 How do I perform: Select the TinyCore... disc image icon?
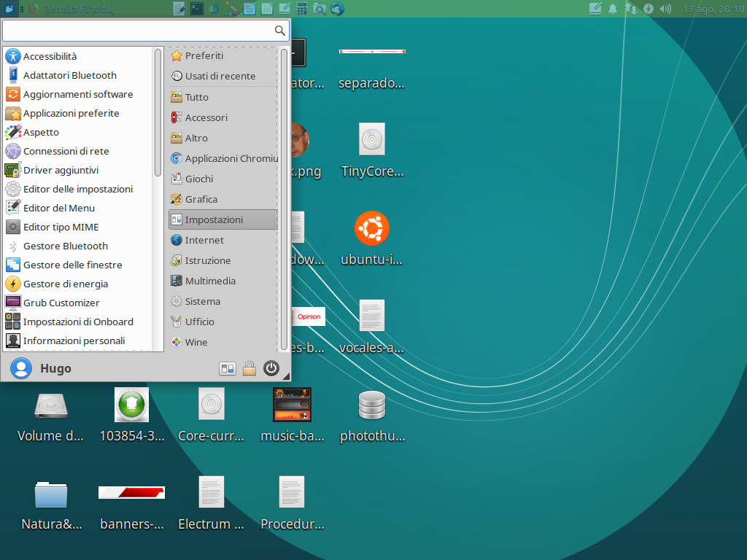[372, 150]
